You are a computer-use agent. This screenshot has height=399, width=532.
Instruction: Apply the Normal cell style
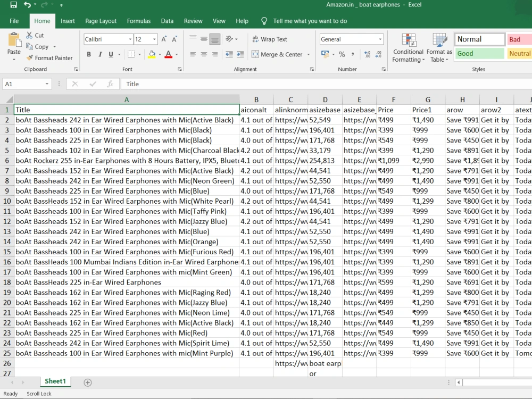(478, 39)
